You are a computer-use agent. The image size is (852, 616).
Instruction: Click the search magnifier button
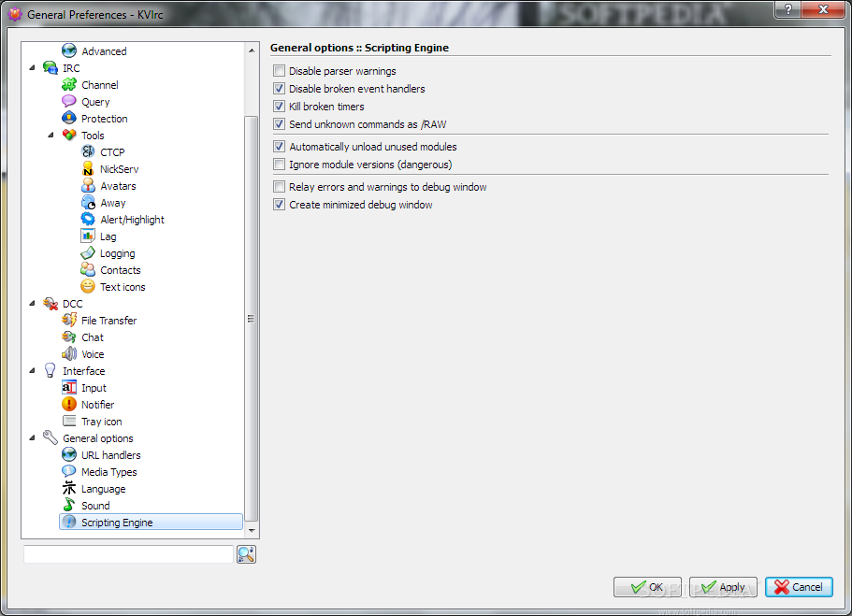(x=246, y=554)
